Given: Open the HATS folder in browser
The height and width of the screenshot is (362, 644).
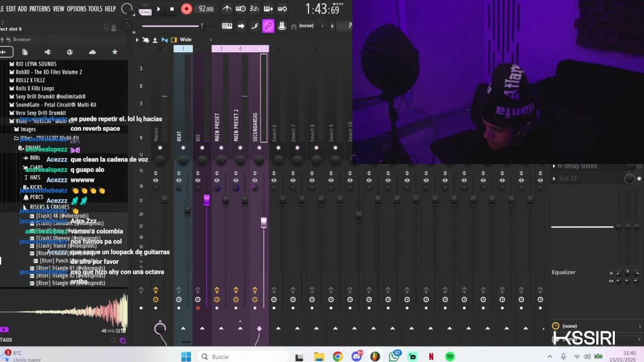Looking at the screenshot, I should [32, 177].
